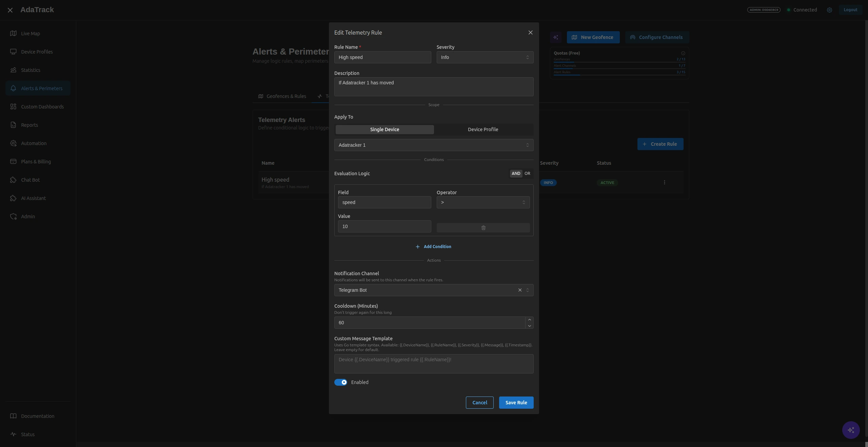Click Add Condition
The width and height of the screenshot is (868, 447).
433,247
